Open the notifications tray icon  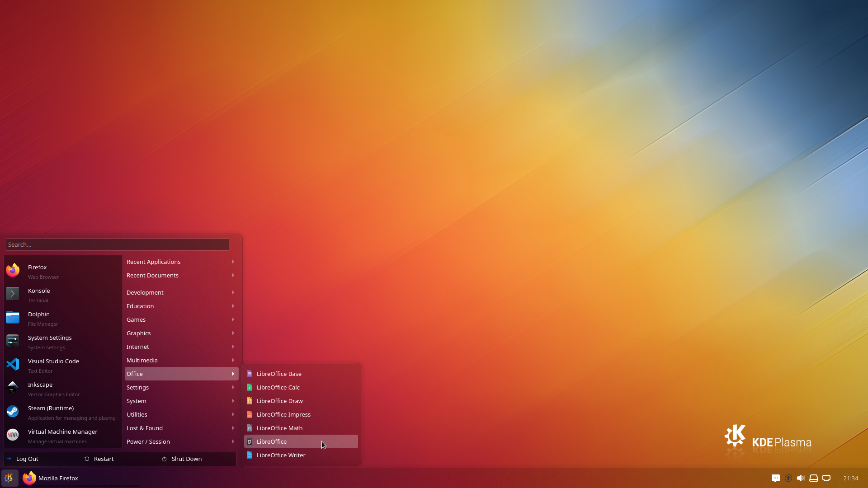[x=776, y=478]
